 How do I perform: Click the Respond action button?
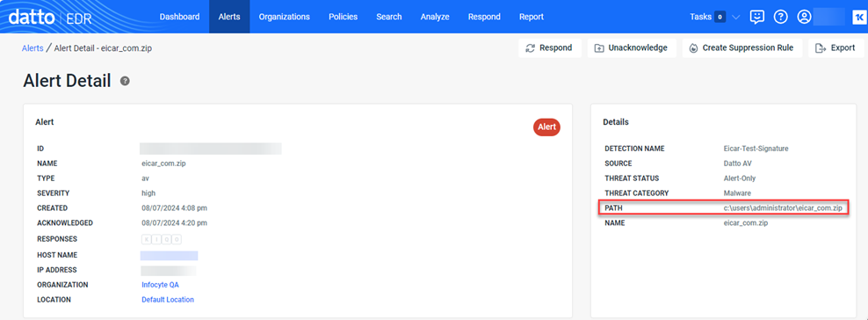[550, 48]
